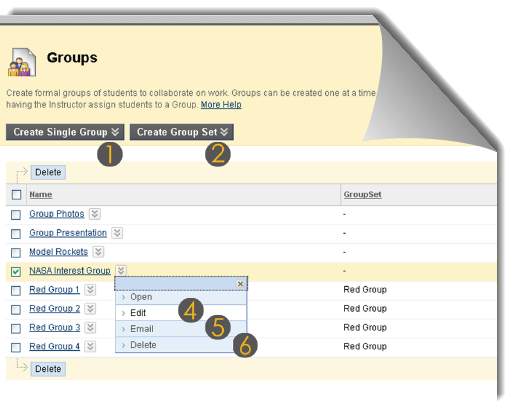512x408 pixels.
Task: Expand options chevron beside Red Group 4
Action: [x=90, y=347]
